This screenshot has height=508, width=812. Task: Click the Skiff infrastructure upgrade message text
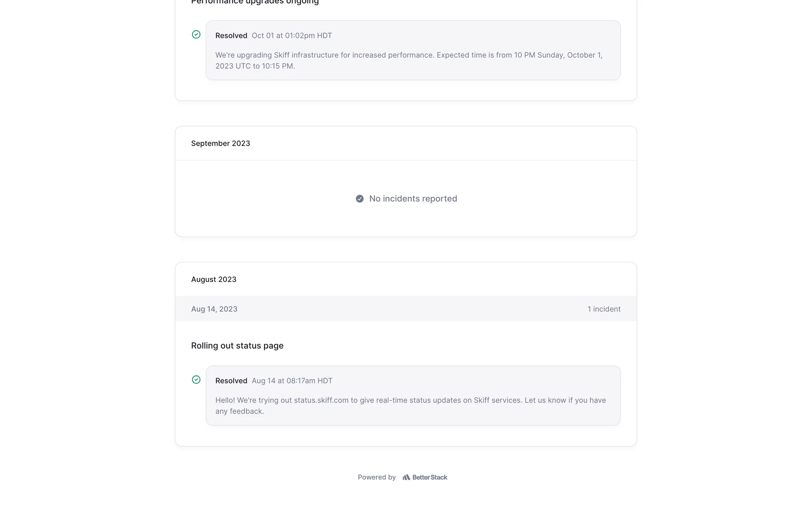tap(409, 61)
